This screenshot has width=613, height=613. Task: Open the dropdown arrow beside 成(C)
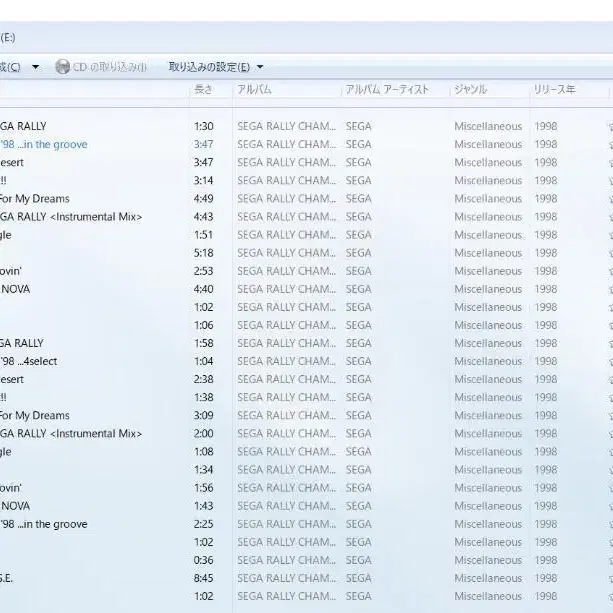35,67
